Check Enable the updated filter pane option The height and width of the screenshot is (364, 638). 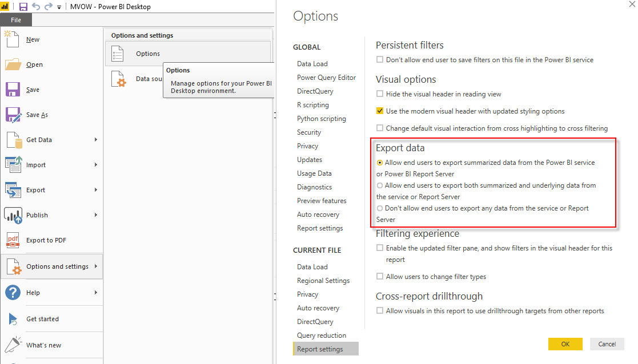pyautogui.click(x=380, y=248)
